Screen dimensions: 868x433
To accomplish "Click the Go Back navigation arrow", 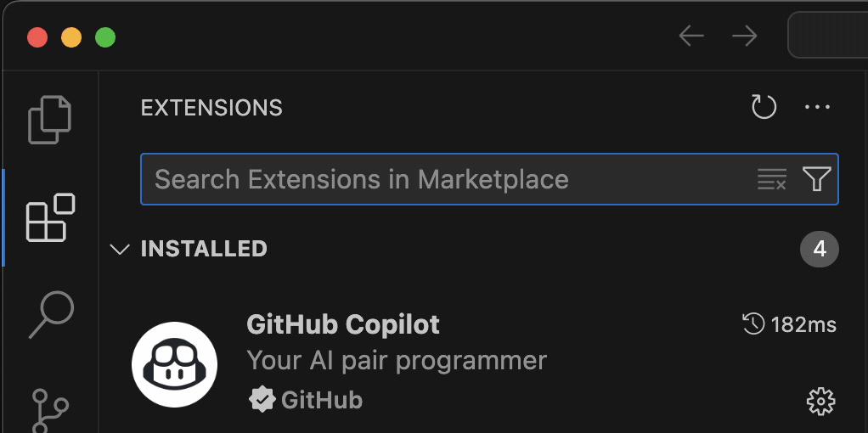I will point(691,37).
